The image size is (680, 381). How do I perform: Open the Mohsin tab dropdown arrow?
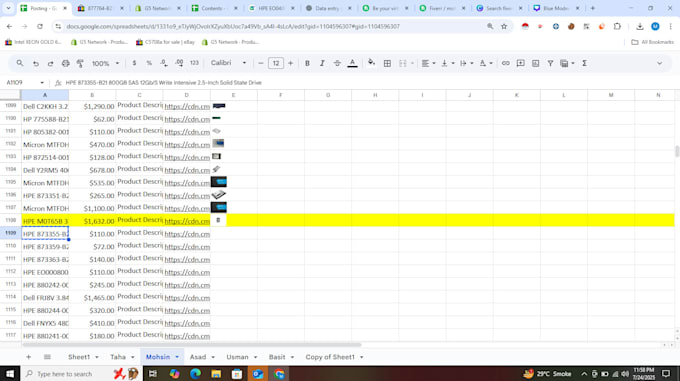177,357
